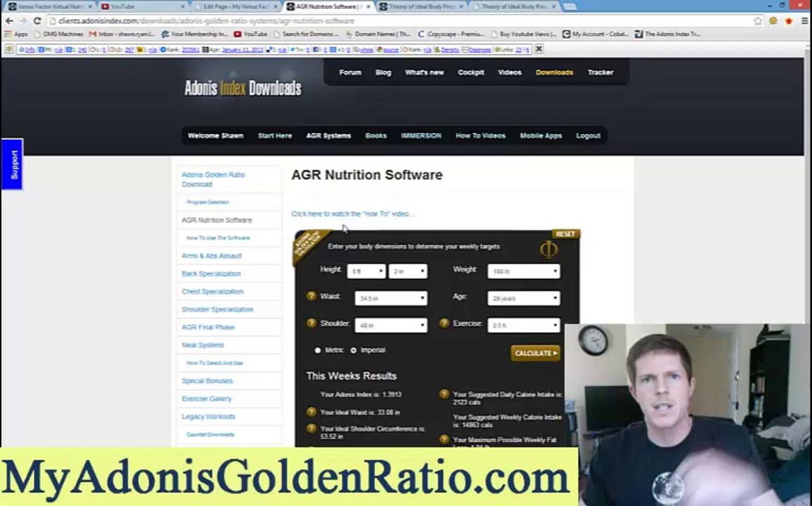Open the Waist dropdown
This screenshot has width=812, height=506.
[x=391, y=298]
